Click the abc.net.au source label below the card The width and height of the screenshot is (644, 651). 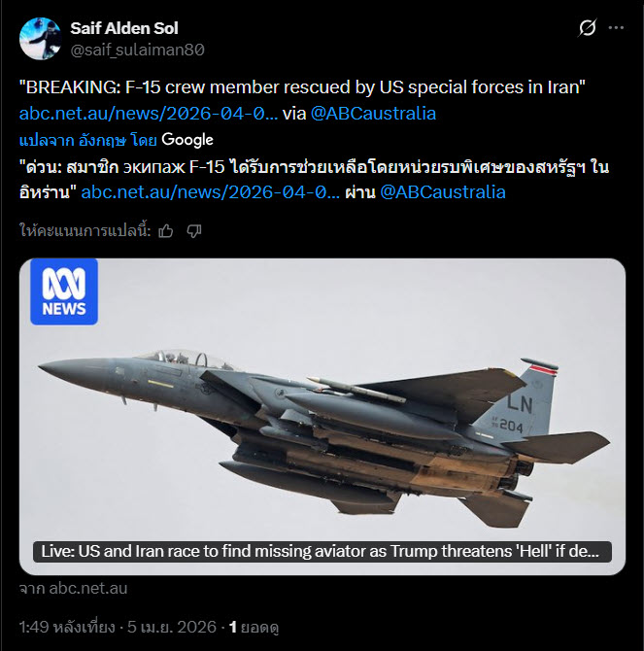[x=74, y=588]
